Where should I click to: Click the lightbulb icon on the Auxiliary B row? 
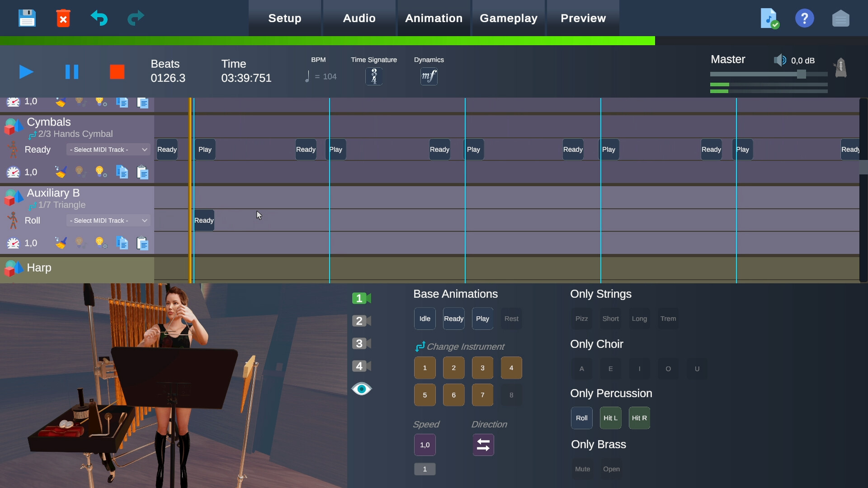(100, 243)
